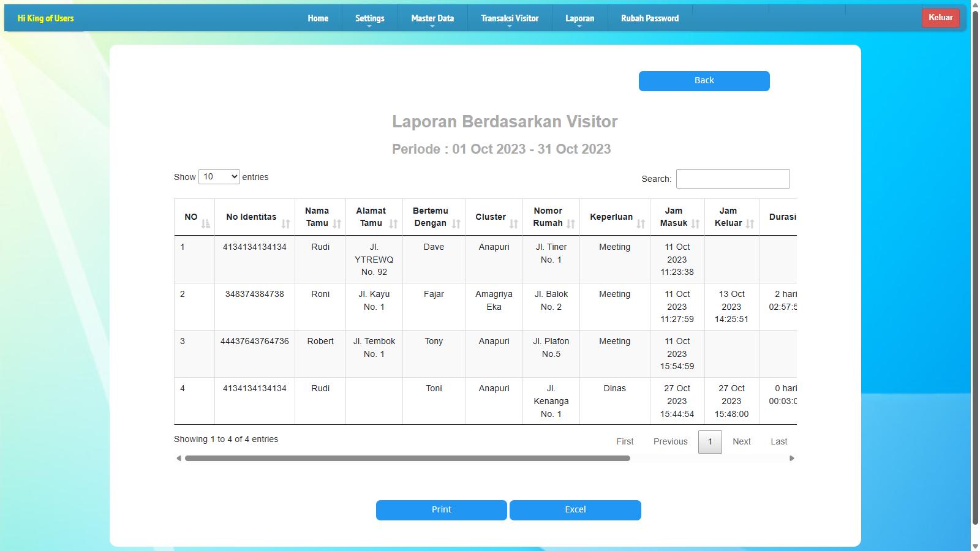Click sort icon for No Identitas column
This screenshot has height=551, width=980.
click(x=285, y=224)
